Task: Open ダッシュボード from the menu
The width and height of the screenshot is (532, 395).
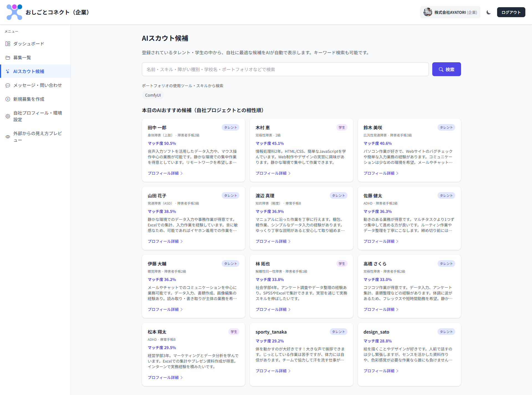Action: pos(35,44)
